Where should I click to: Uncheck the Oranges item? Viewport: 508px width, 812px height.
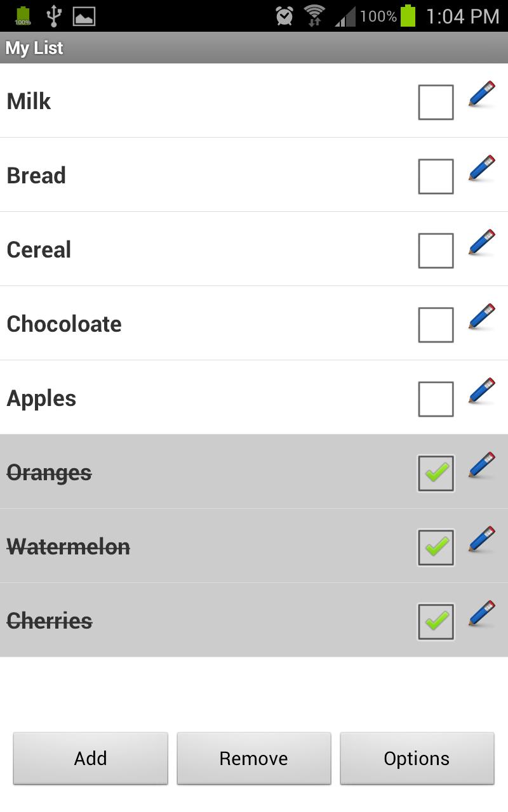(x=436, y=473)
